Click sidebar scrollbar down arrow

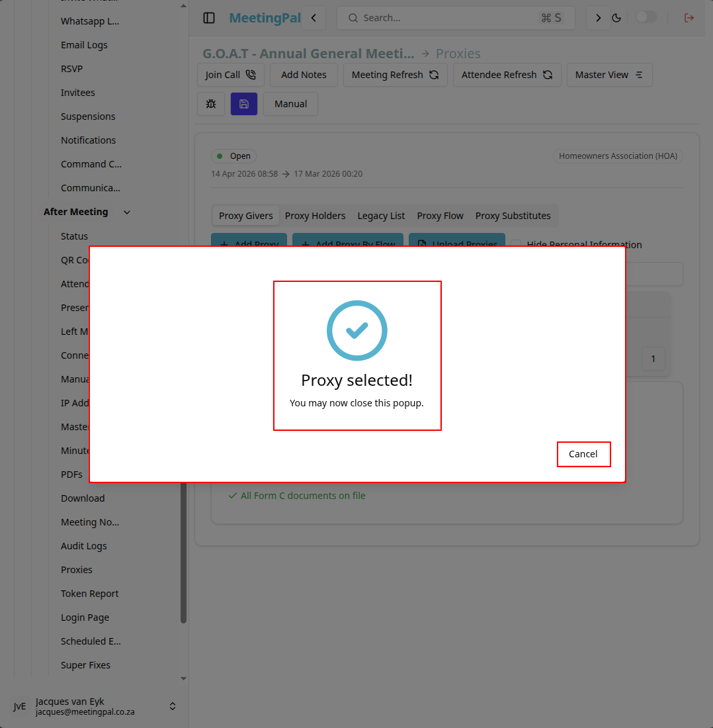click(183, 678)
